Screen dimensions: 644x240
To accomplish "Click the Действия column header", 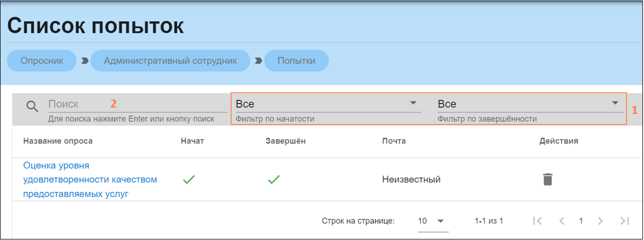I will (559, 141).
